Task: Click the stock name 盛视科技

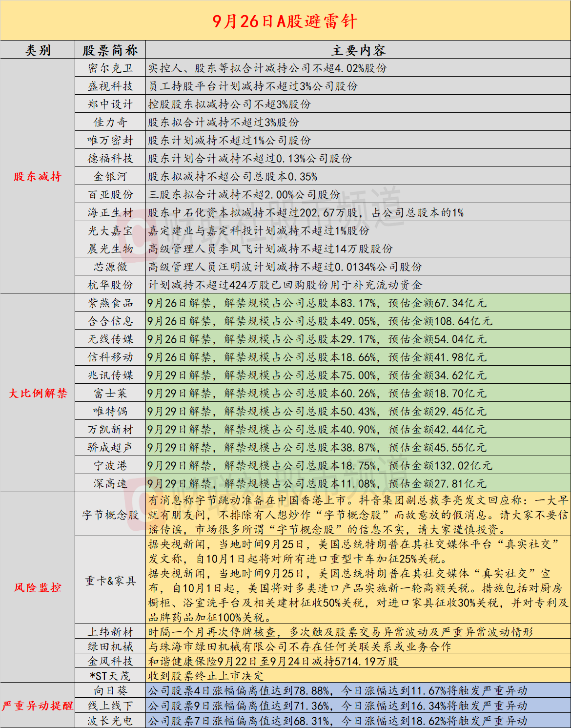Action: 110,86
